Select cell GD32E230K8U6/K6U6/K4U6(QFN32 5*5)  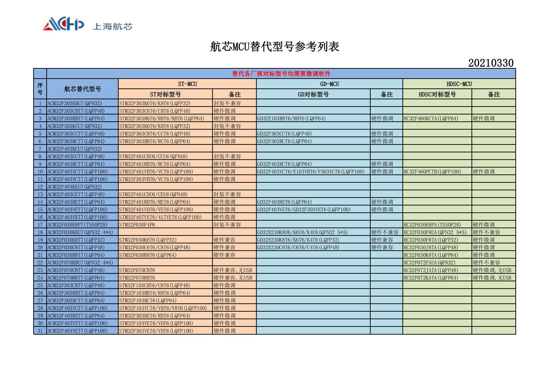pyautogui.click(x=313, y=232)
